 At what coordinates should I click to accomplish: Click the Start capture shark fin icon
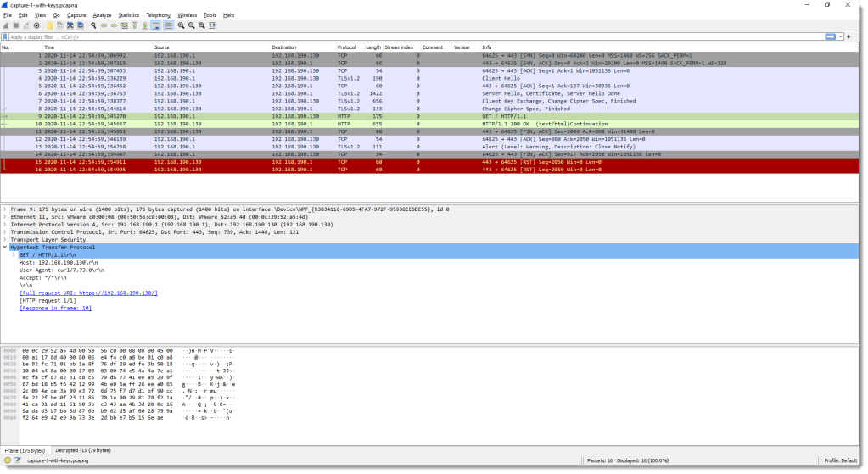[x=6, y=26]
